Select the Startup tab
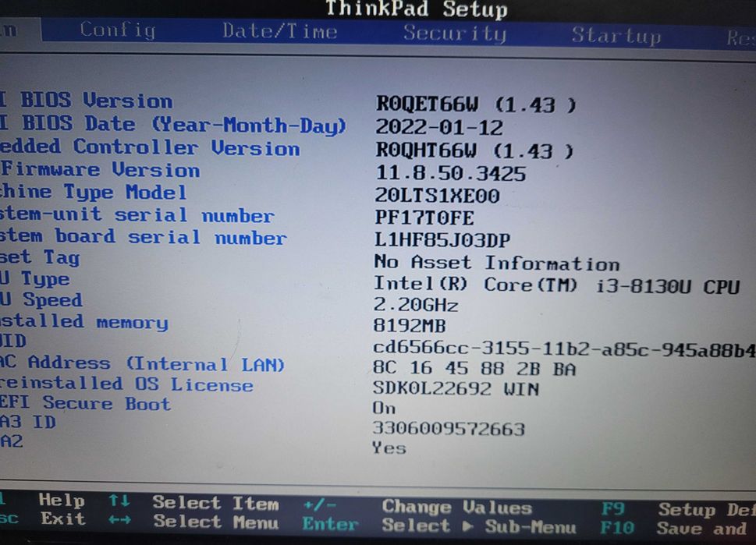Image resolution: width=756 pixels, height=545 pixels. click(x=616, y=36)
